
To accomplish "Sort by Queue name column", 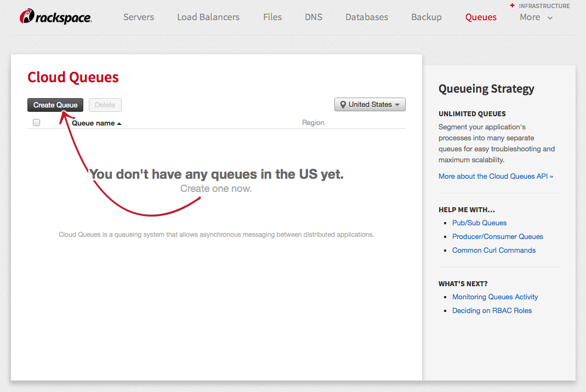I will (96, 123).
